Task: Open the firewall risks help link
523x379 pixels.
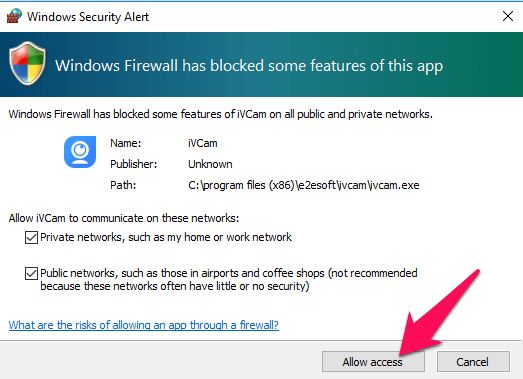Action: 144,325
